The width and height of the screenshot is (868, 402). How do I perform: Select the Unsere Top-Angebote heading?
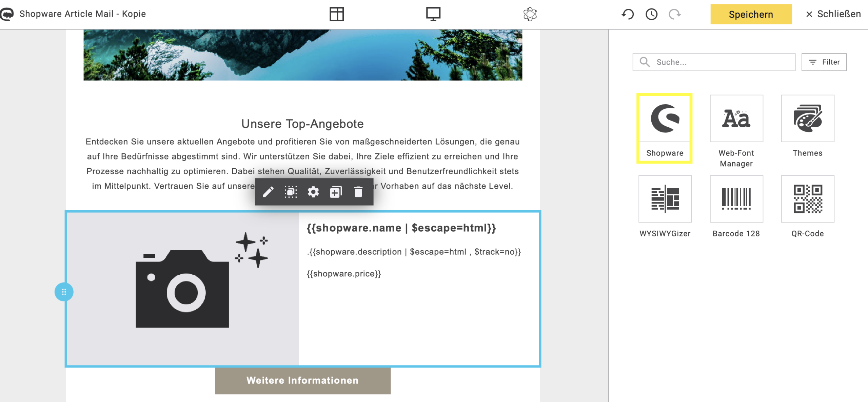[x=302, y=124]
